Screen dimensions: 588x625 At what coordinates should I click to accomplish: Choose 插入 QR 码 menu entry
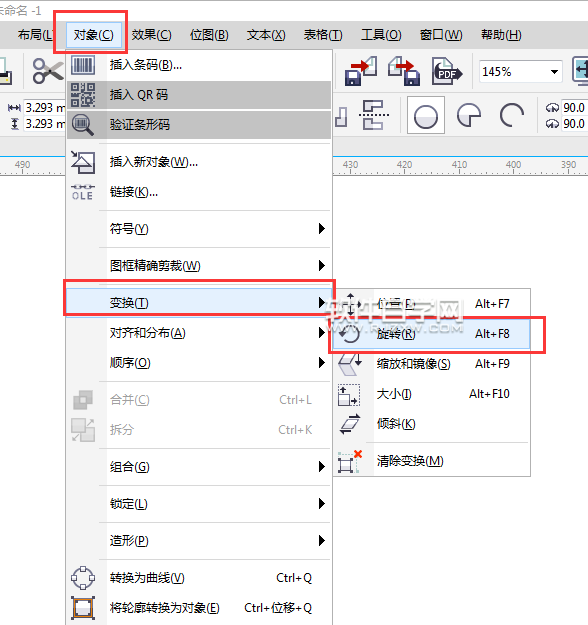(199, 95)
